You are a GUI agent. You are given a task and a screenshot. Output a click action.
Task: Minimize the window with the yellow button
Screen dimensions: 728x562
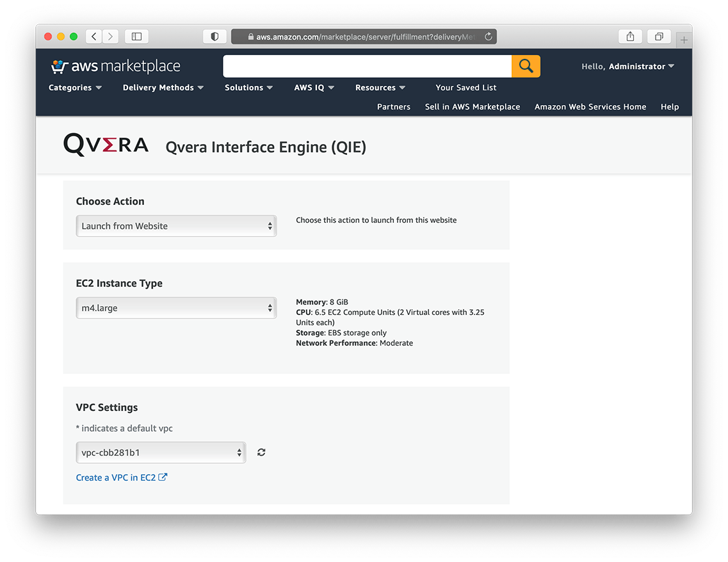click(x=61, y=36)
